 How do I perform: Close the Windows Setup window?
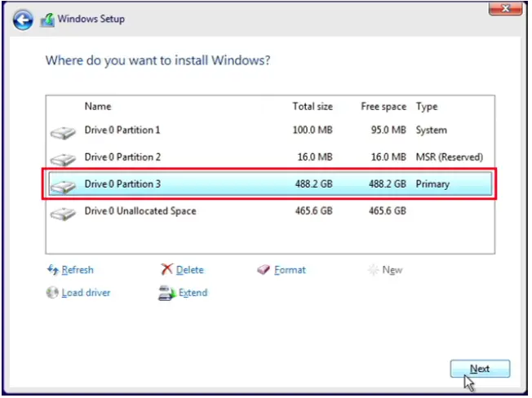point(504,10)
